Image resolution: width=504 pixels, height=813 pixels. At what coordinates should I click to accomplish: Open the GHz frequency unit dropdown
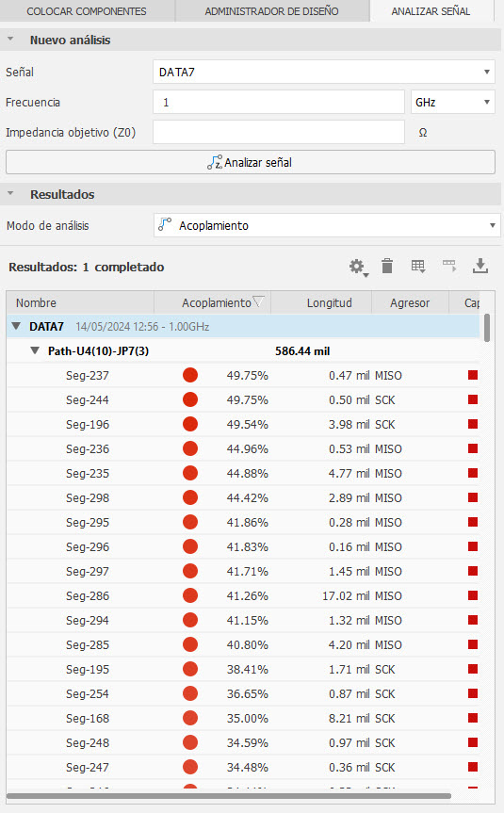point(453,102)
